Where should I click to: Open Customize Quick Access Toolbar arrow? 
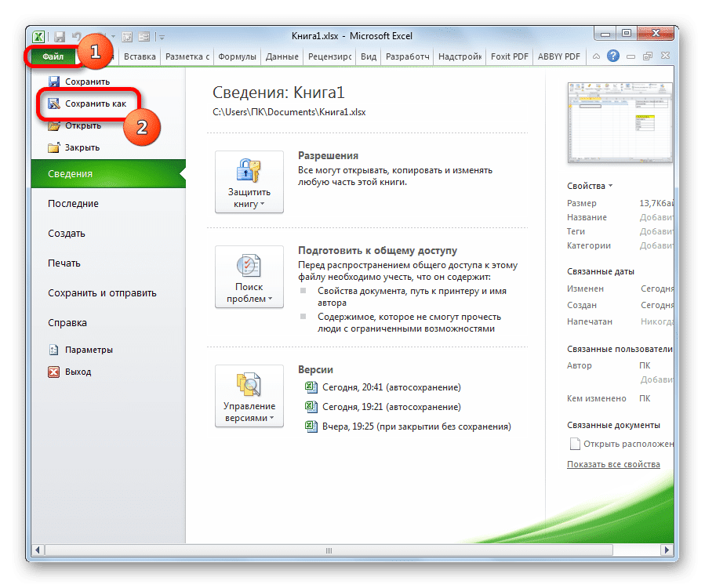click(x=161, y=35)
